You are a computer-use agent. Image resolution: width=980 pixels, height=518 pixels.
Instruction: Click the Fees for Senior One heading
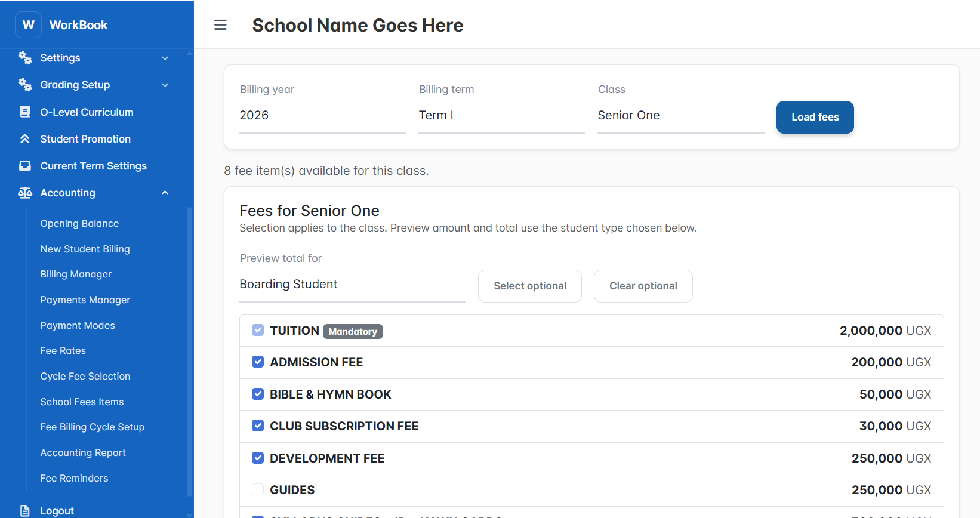click(309, 211)
